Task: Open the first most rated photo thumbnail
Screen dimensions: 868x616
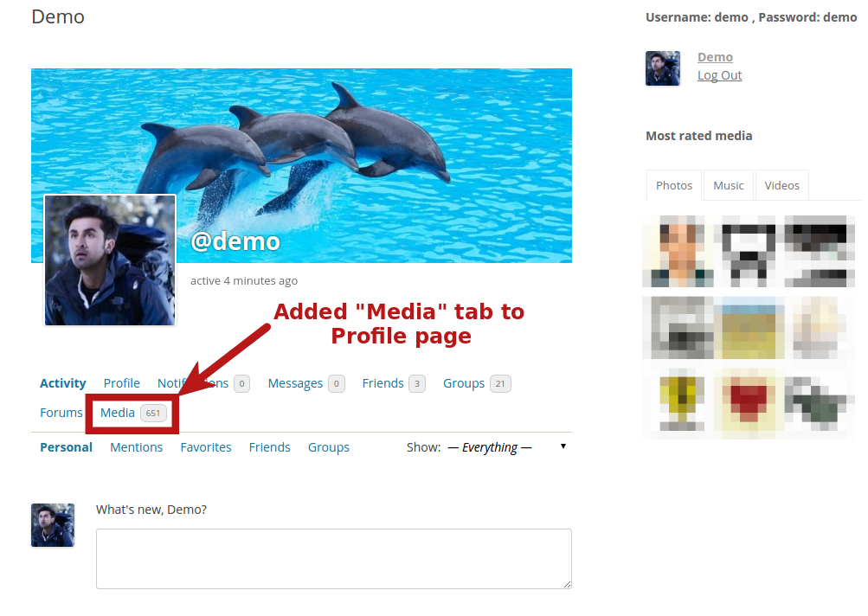Action: (678, 252)
